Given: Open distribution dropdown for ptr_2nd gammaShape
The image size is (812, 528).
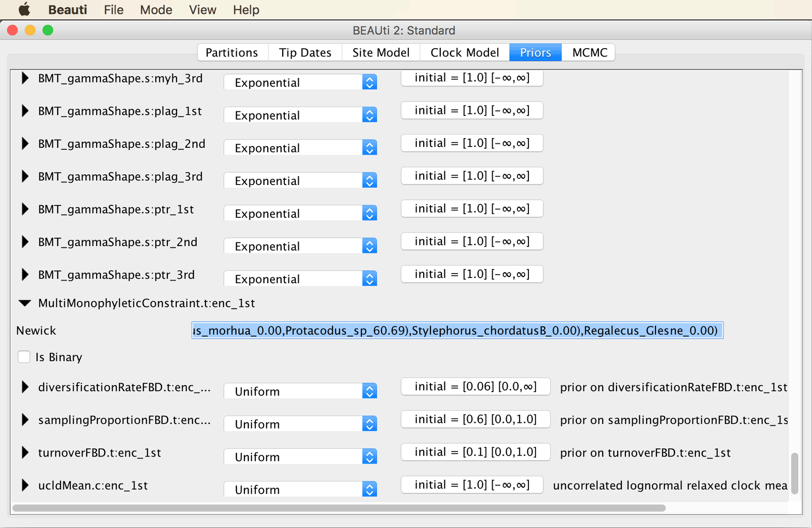Looking at the screenshot, I should point(300,246).
